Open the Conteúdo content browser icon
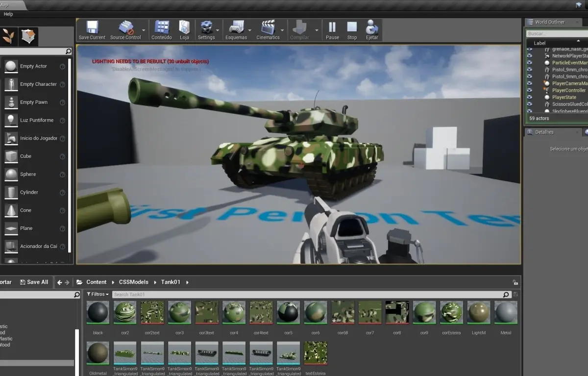This screenshot has height=376, width=588. click(x=162, y=30)
